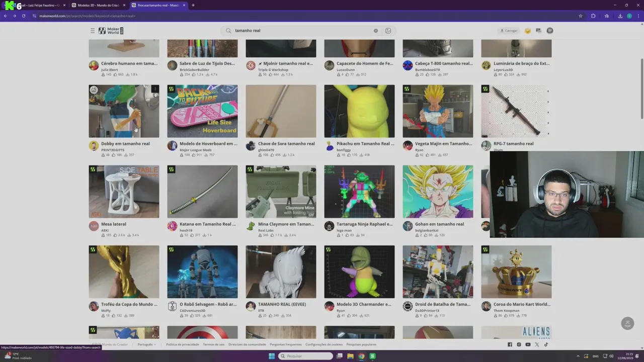644x362 pixels.
Task: Open Diretrizes da comunidade footer link
Action: [x=247, y=344]
